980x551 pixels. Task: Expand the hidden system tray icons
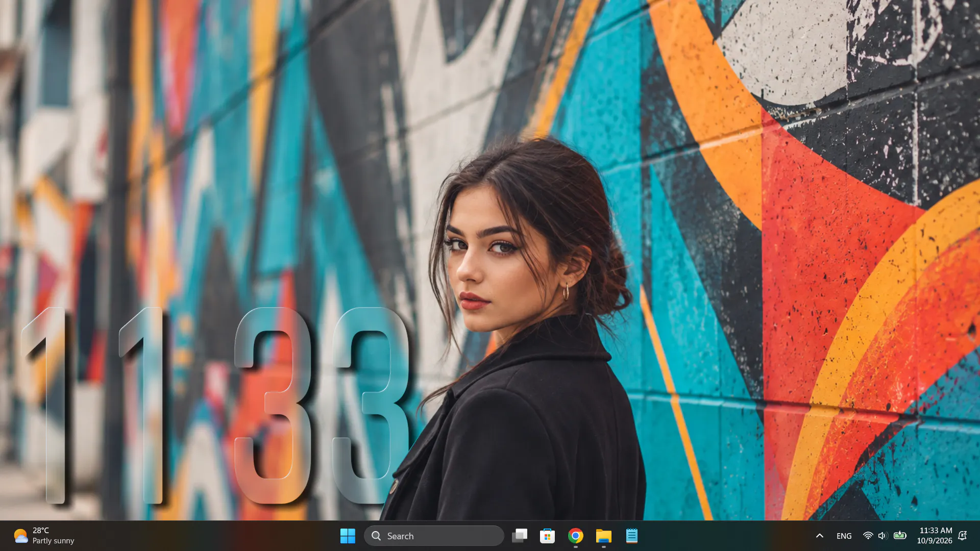point(819,536)
